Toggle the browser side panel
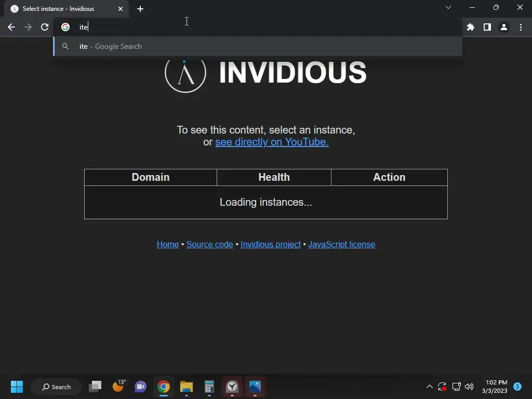The height and width of the screenshot is (399, 532). (487, 27)
